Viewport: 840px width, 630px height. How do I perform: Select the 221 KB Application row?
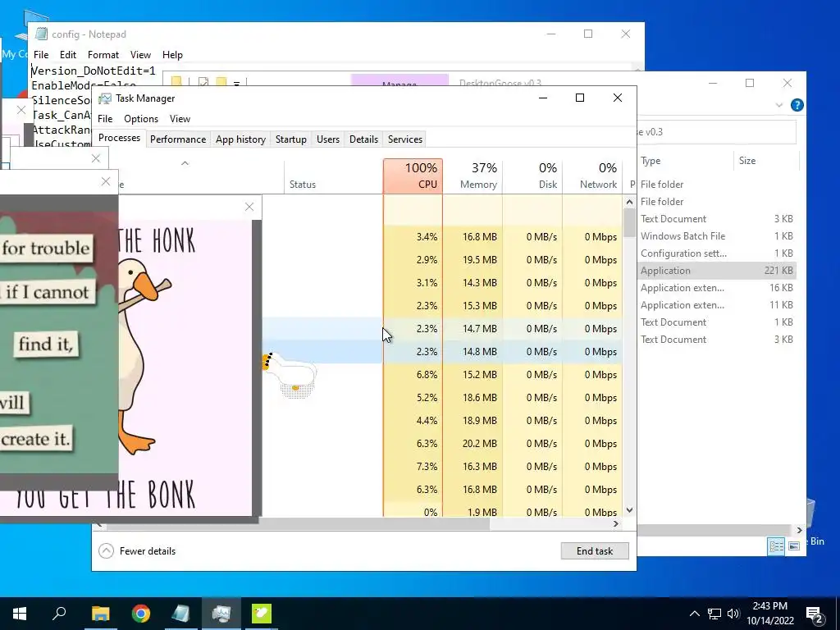click(x=717, y=271)
